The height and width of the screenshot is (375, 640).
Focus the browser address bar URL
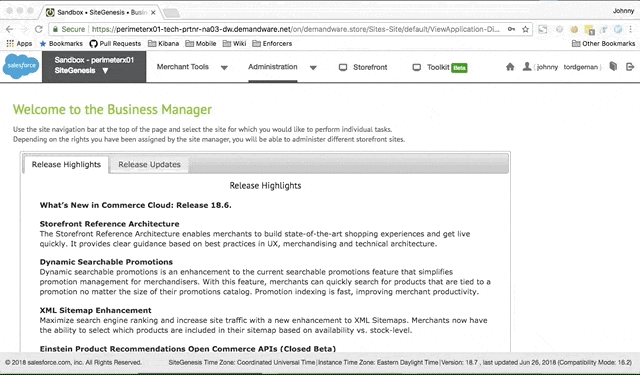(x=295, y=29)
